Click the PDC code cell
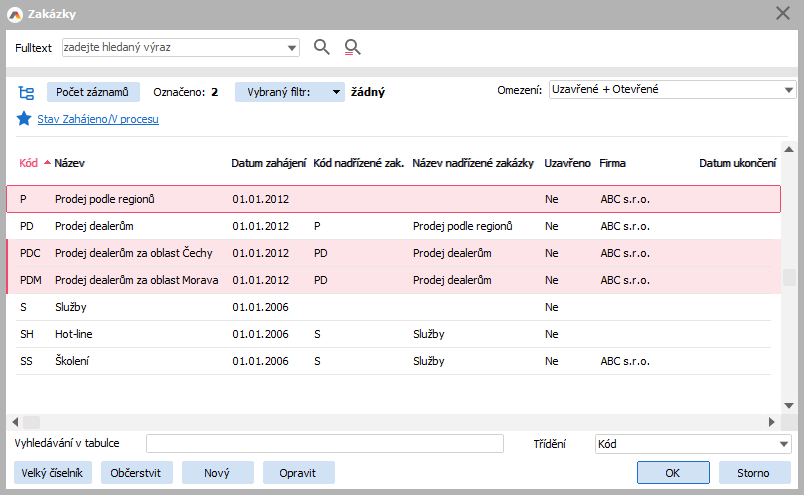This screenshot has width=804, height=495. click(30, 253)
